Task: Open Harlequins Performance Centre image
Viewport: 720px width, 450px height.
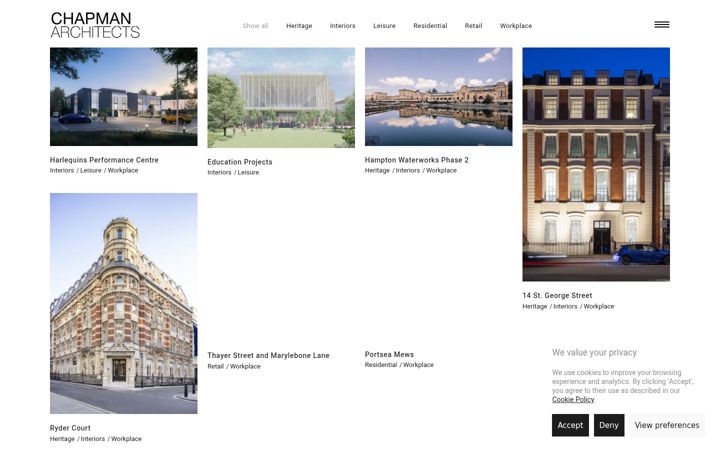Action: pos(124,97)
